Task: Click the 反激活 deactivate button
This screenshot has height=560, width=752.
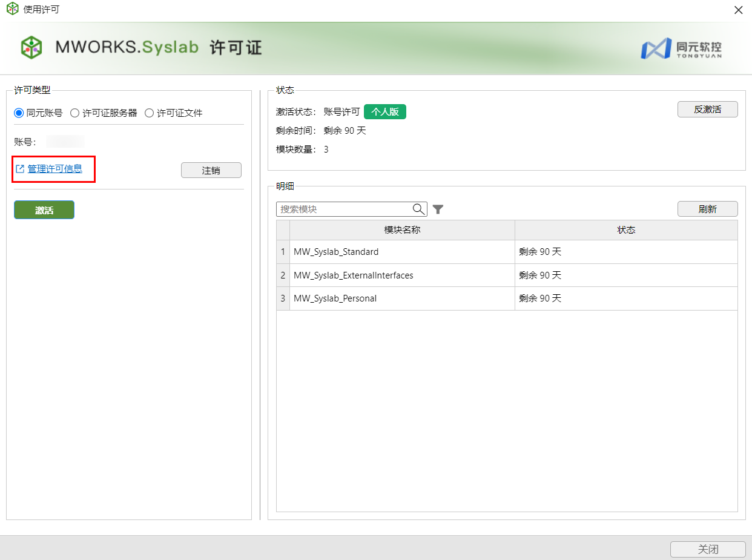Action: tap(707, 110)
